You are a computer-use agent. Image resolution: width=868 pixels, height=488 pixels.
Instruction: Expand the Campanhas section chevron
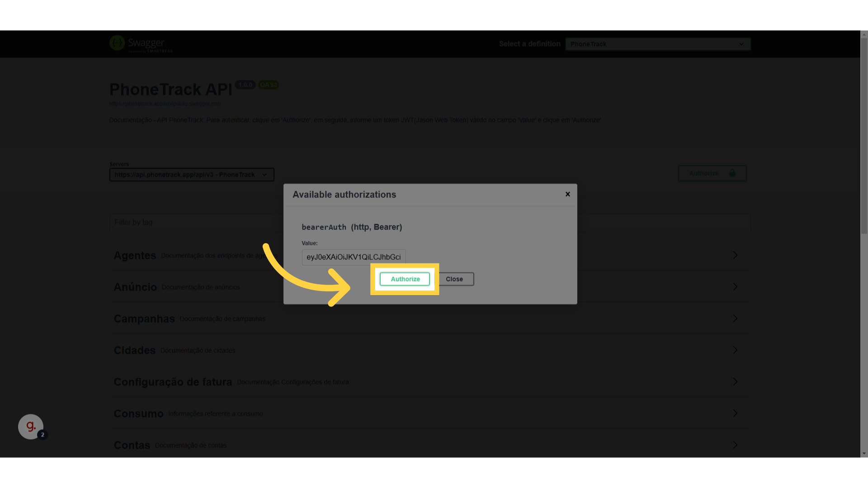pyautogui.click(x=735, y=319)
